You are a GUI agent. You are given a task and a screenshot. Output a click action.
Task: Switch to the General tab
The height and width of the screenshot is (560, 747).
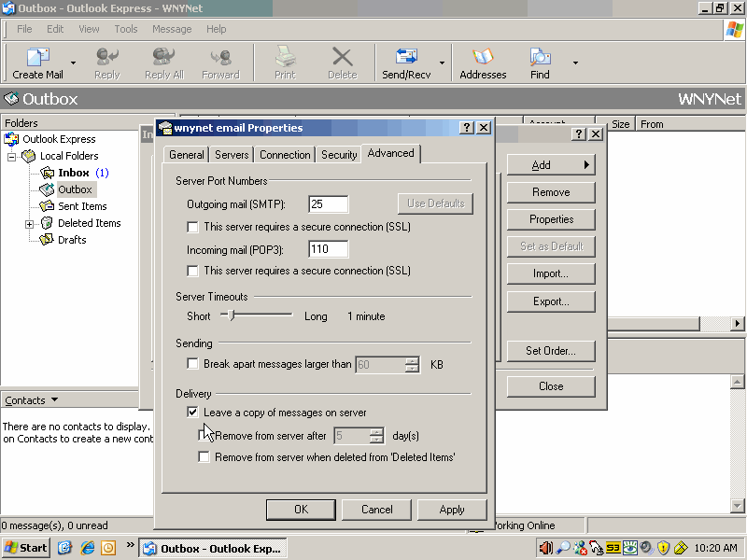pos(186,155)
